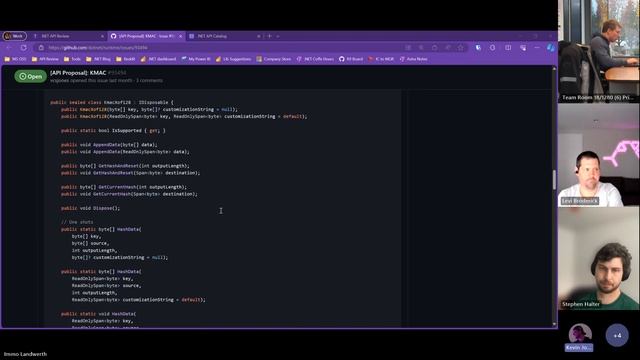The height and width of the screenshot is (360, 640).
Task: Click the 'public void Dispose();' code line
Action: coord(90,208)
